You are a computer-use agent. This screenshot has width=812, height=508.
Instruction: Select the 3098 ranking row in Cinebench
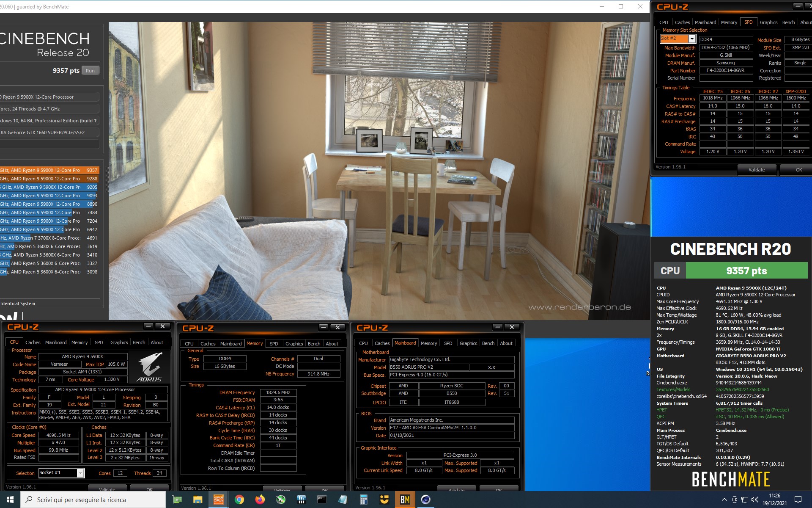(49, 272)
